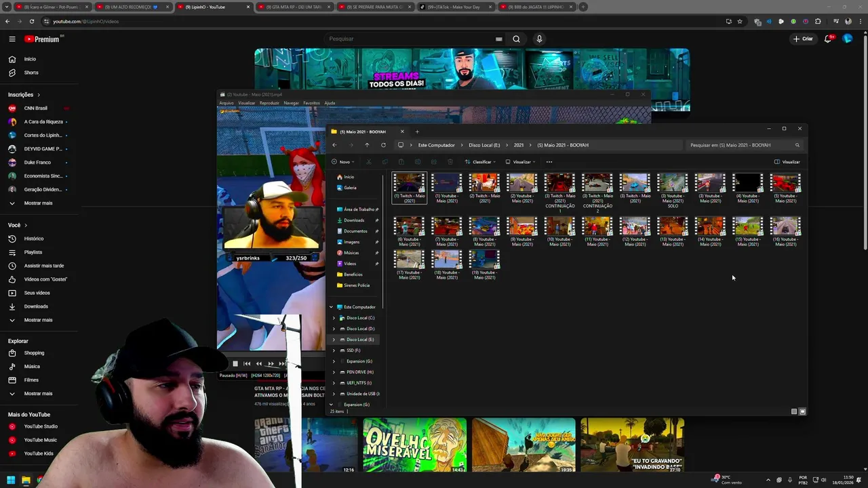Expand Disco Local (C:) tree node

pos(334,318)
